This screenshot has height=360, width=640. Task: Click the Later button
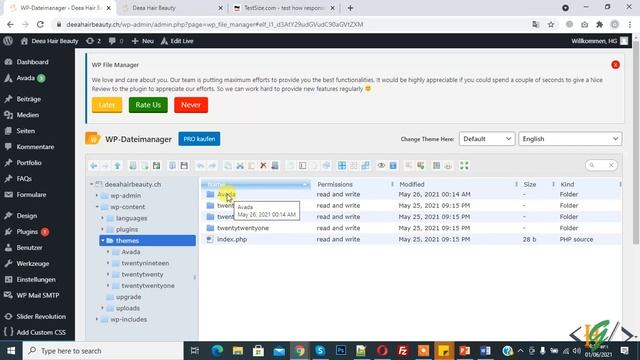tap(107, 105)
